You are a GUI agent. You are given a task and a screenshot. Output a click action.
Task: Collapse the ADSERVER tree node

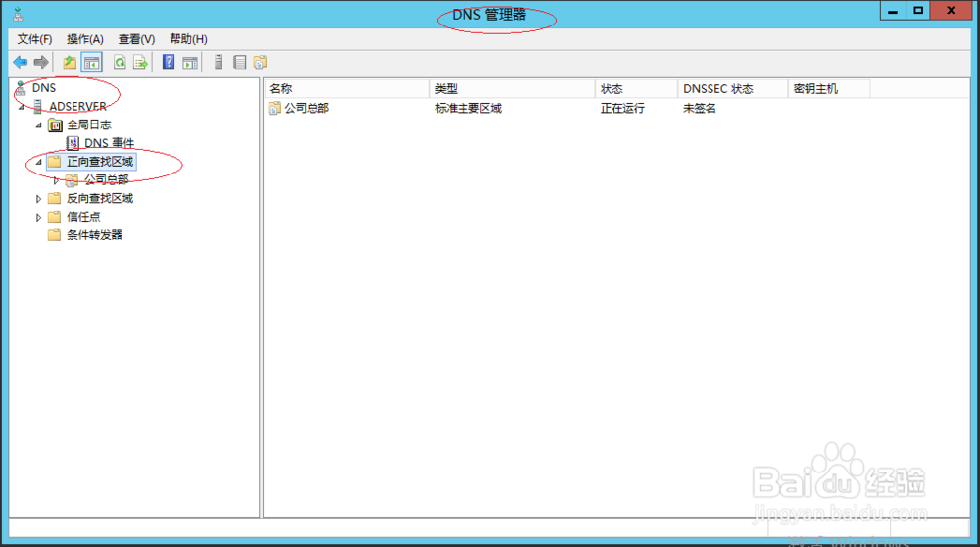(22, 107)
